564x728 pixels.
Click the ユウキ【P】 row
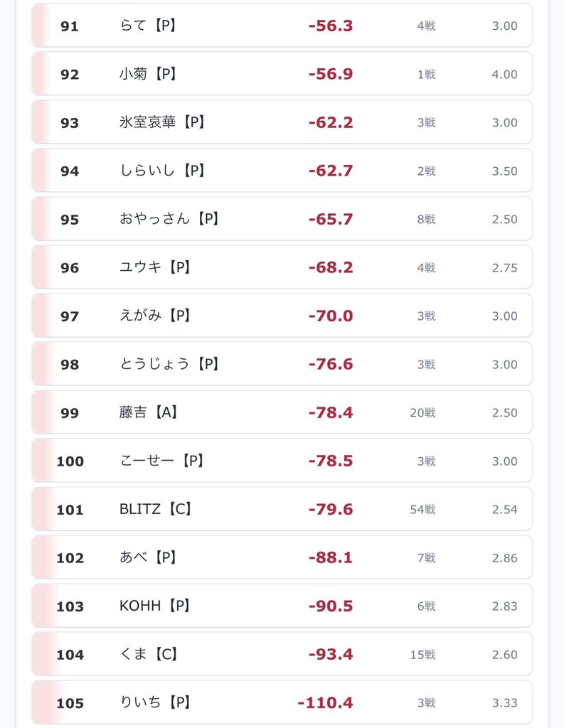coord(282,267)
